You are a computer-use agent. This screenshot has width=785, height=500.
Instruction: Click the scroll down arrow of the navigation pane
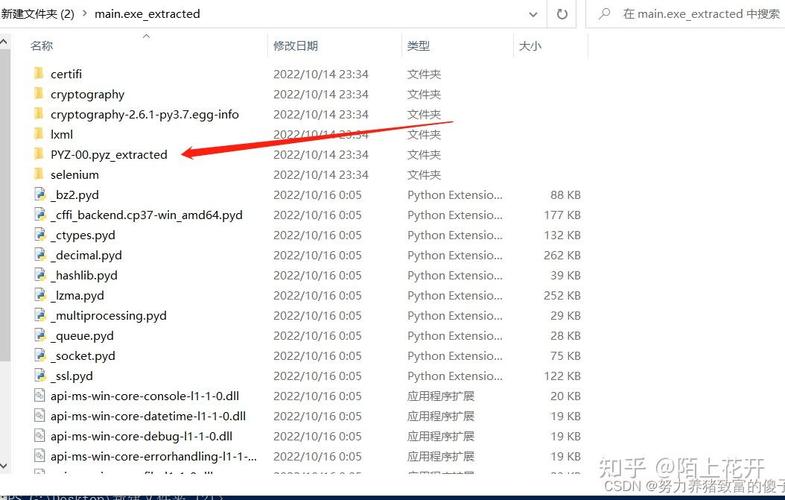coord(4,466)
